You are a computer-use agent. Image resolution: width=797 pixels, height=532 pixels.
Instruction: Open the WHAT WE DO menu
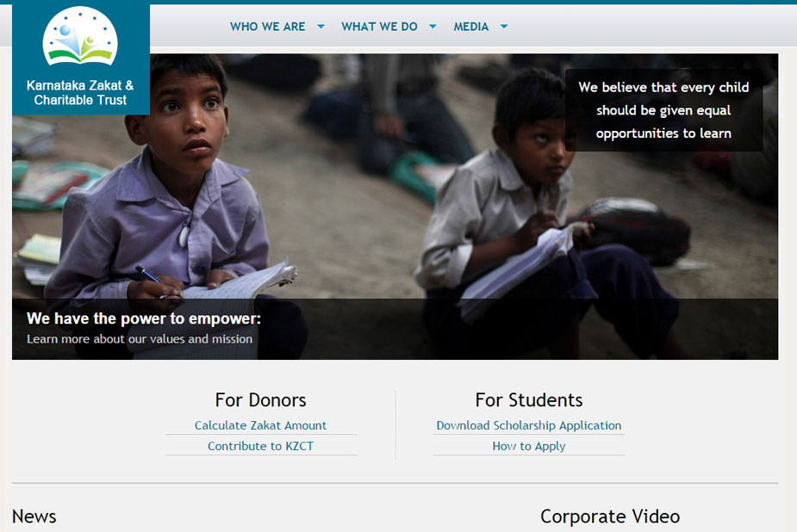click(379, 27)
